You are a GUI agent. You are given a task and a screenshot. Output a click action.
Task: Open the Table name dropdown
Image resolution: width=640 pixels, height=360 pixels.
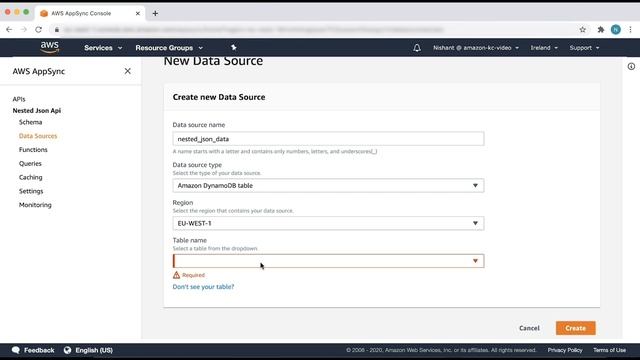[328, 261]
